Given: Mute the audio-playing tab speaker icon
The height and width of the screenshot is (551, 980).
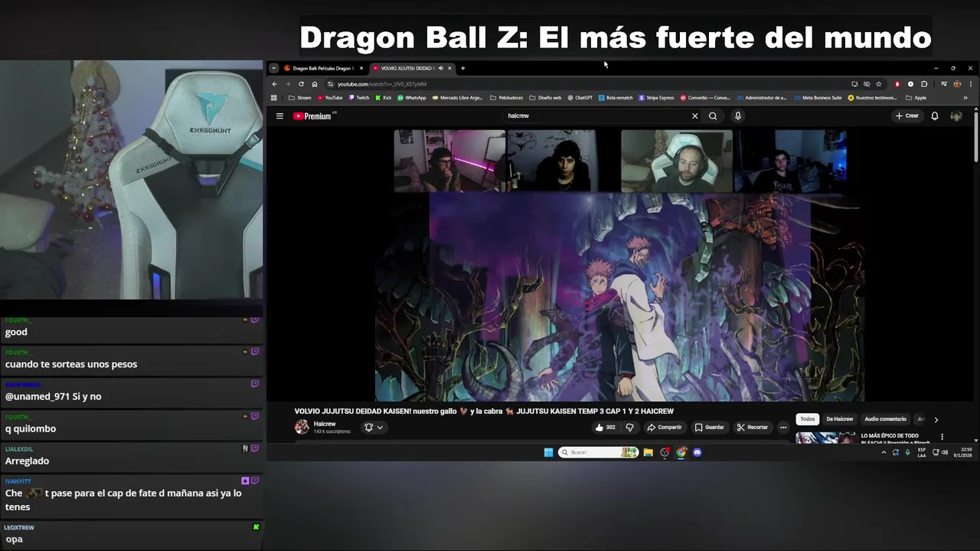Looking at the screenshot, I should 440,68.
